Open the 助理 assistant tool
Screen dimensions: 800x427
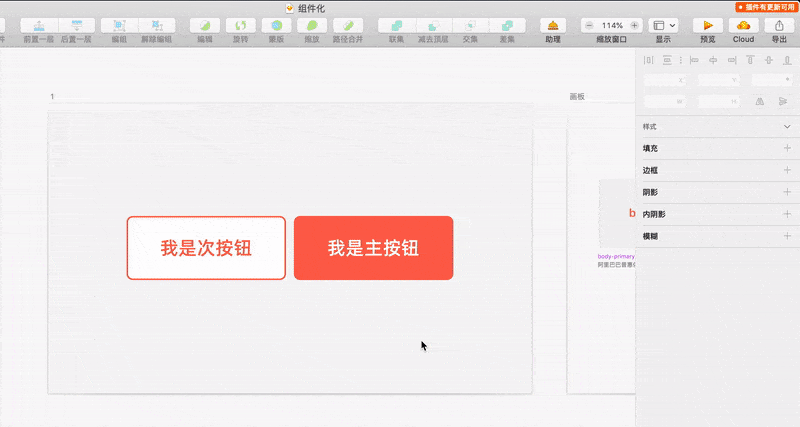553,25
